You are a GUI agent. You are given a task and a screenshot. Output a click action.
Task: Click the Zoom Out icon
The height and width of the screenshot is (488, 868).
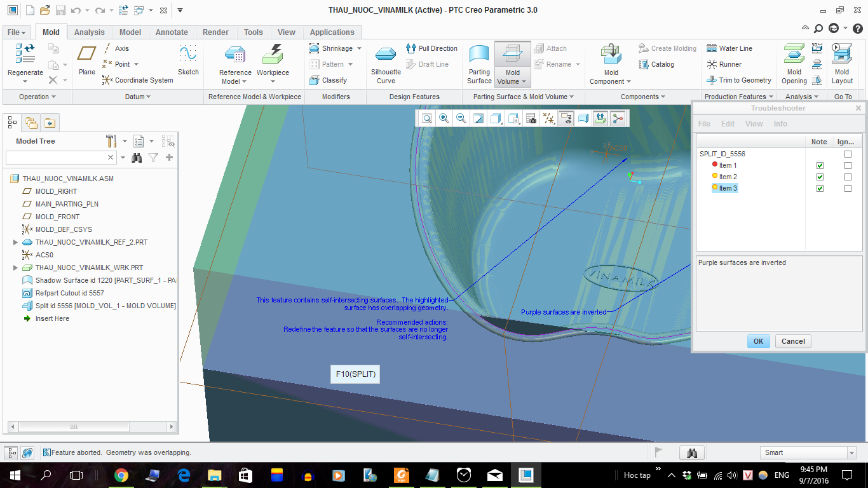pos(461,118)
